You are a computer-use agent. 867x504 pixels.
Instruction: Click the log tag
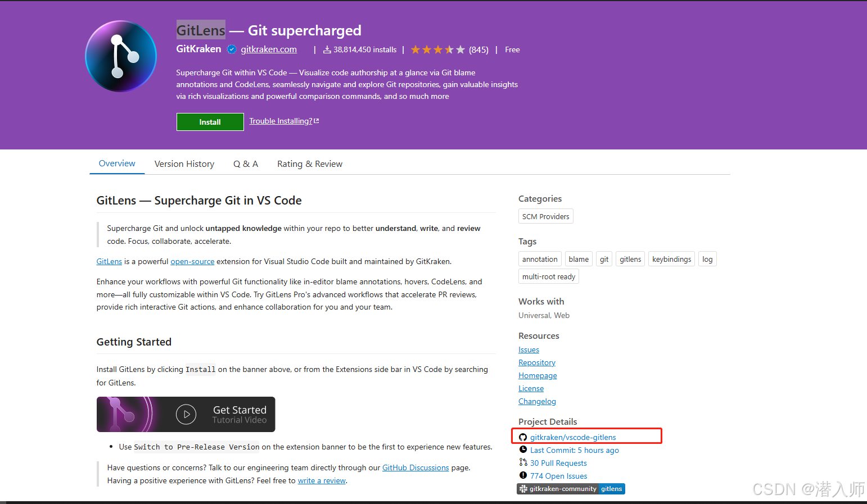pos(707,259)
